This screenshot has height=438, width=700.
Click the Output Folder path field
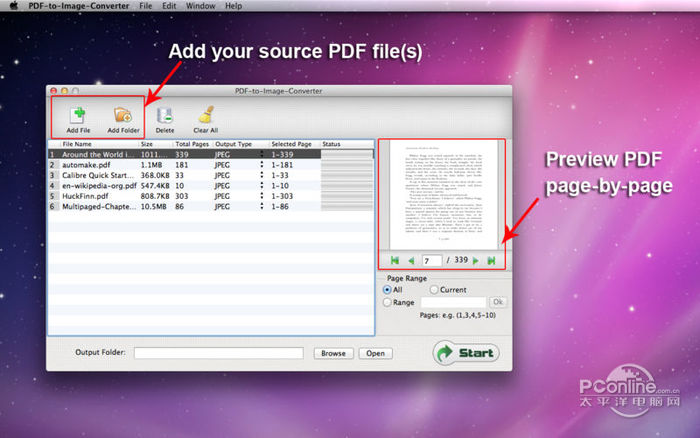(219, 353)
